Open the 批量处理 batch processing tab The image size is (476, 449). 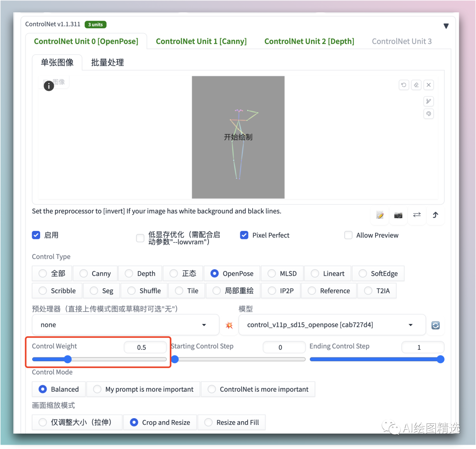point(107,62)
